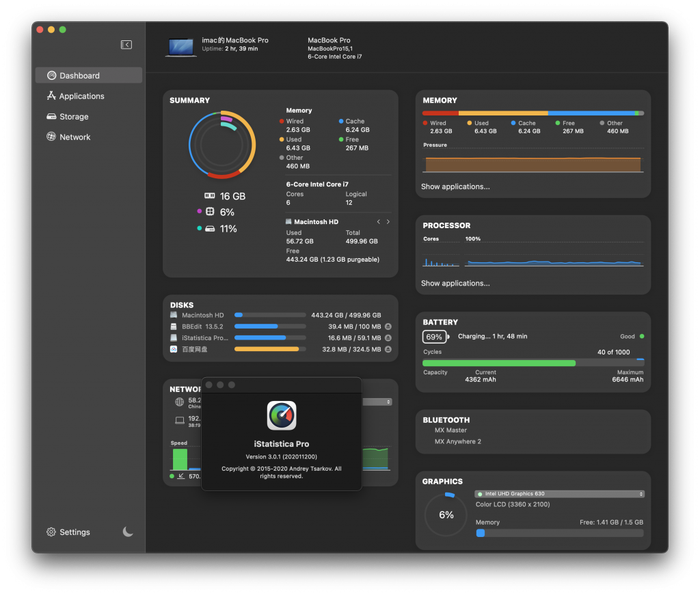Click the circular usage ring in Summary

(x=222, y=145)
